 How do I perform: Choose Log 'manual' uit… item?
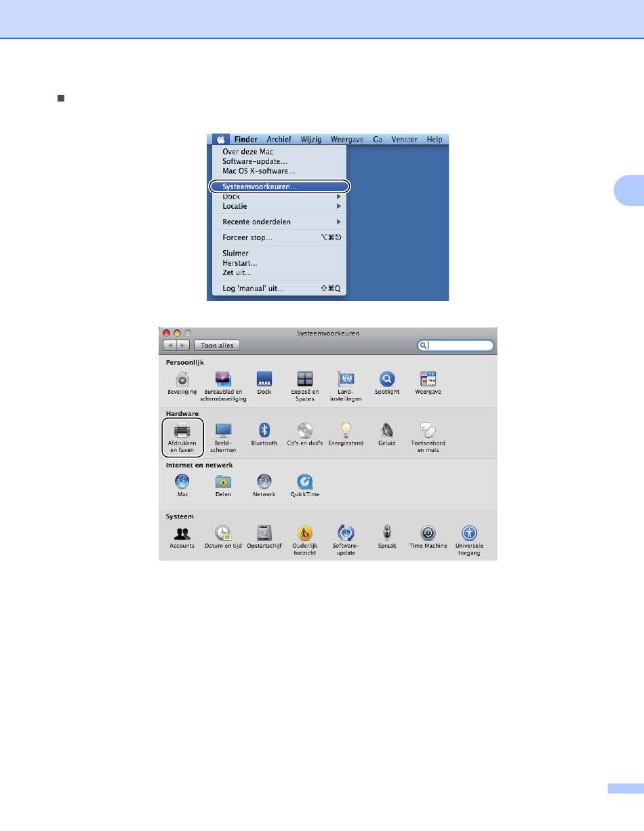278,289
